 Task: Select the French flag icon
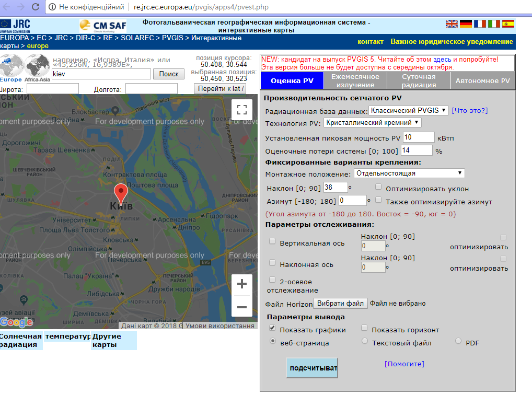coord(480,24)
